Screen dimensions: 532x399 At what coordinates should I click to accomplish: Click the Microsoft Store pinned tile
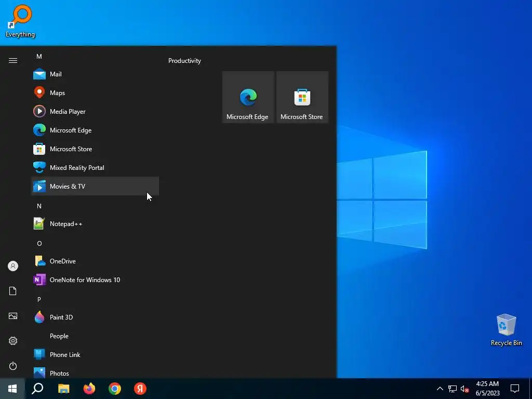coord(302,97)
